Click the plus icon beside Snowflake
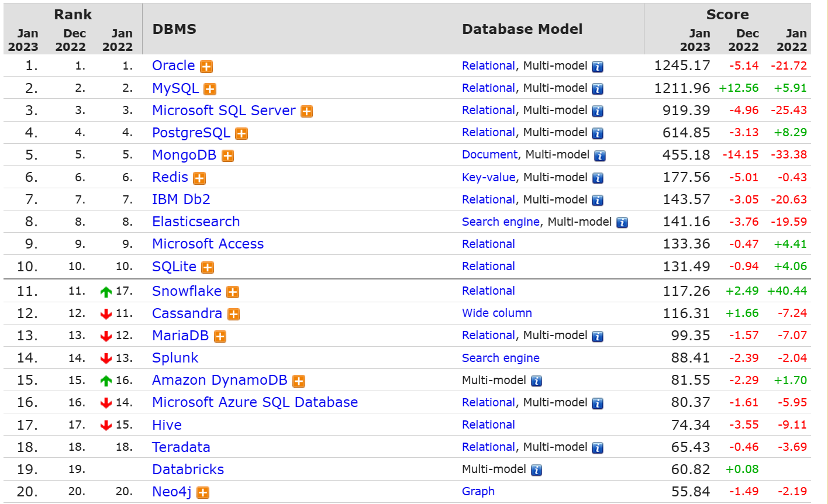 pos(233,292)
